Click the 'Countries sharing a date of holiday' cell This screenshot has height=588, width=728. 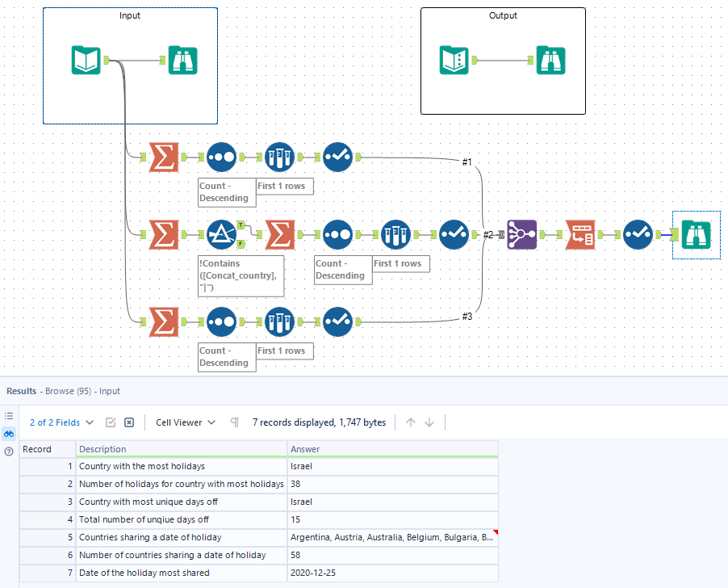coord(182,537)
